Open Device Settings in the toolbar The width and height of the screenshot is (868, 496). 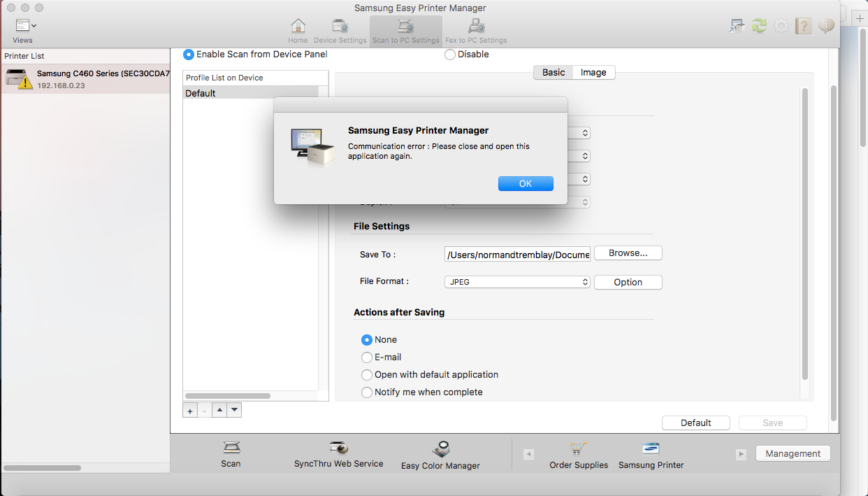[x=340, y=27]
